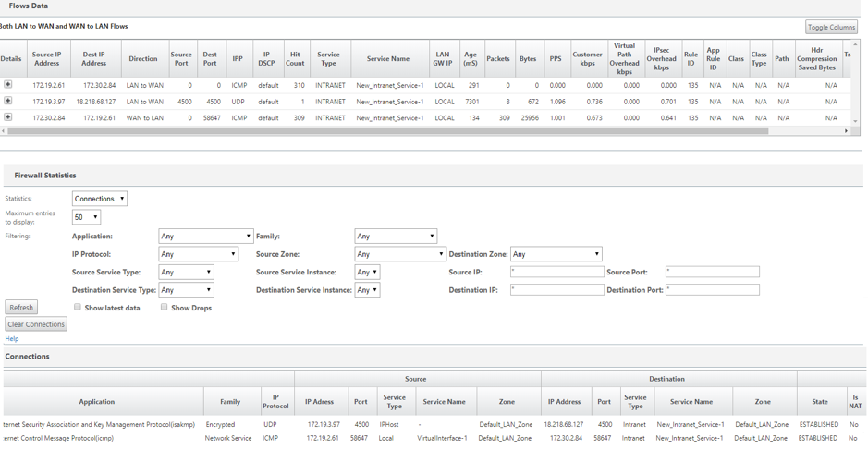Click the VirtualInterface-1 service name cell
The width and height of the screenshot is (868, 450).
442,438
